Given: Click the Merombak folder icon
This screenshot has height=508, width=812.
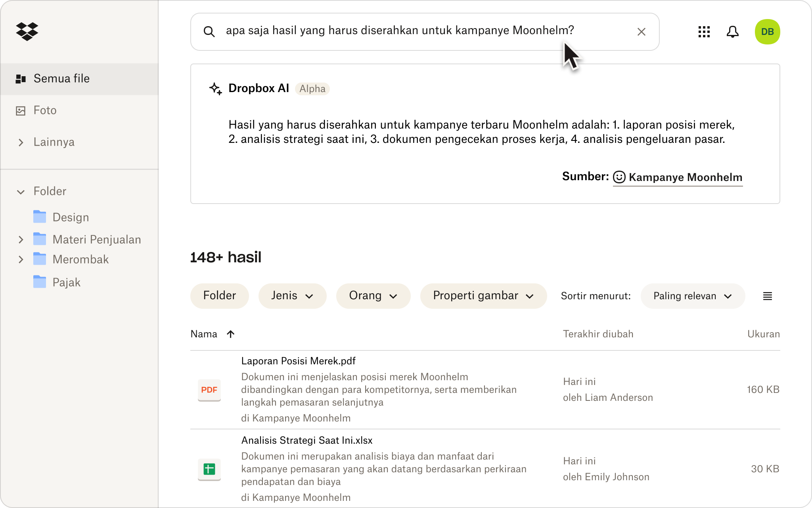Looking at the screenshot, I should 40,259.
